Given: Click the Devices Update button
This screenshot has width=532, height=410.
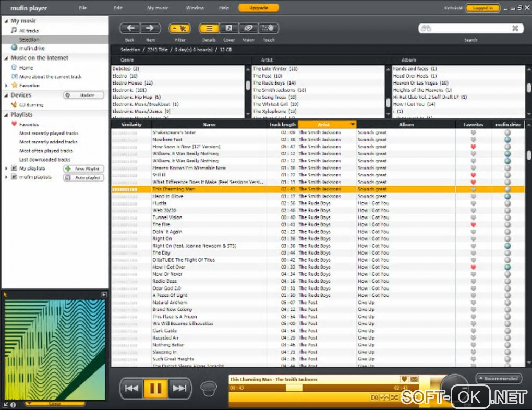Looking at the screenshot, I should pyautogui.click(x=83, y=95).
